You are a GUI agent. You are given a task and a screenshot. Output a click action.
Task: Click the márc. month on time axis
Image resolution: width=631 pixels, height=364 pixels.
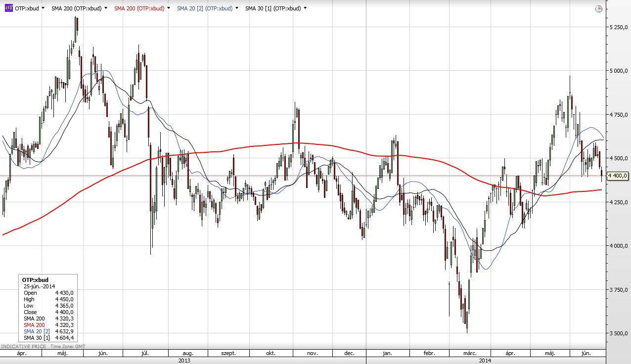point(470,354)
